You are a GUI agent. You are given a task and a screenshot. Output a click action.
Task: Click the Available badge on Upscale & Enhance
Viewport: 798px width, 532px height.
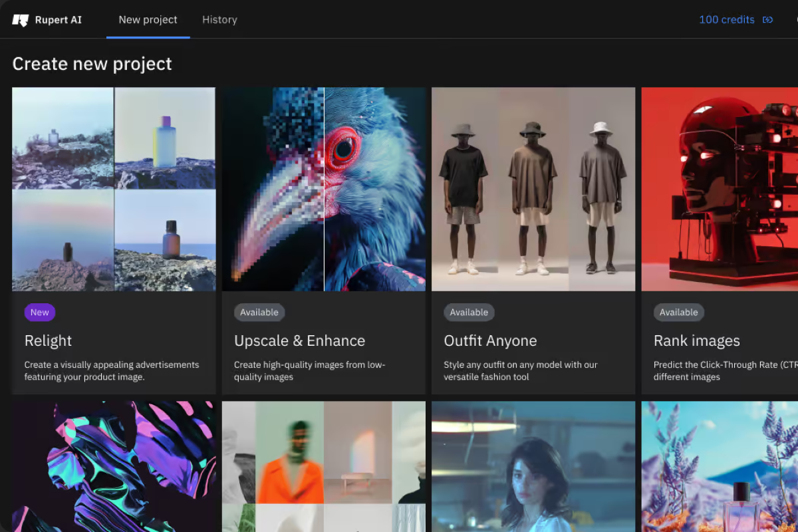point(259,312)
